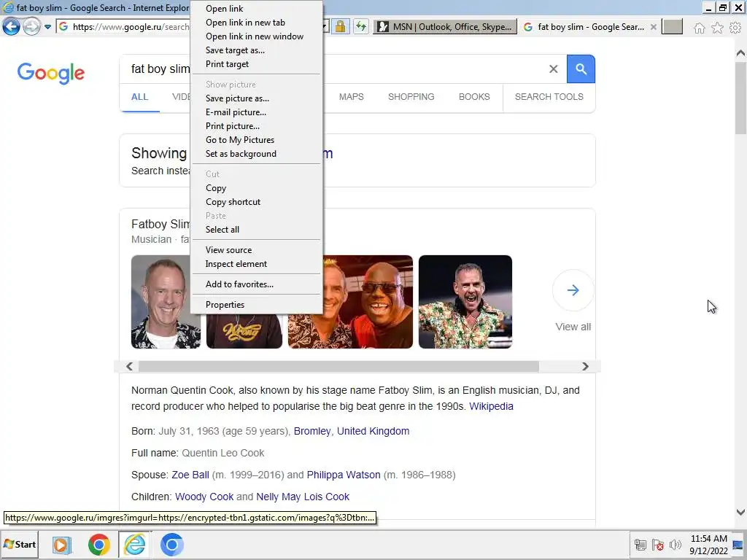Image resolution: width=747 pixels, height=560 pixels.
Task: Click the browser Forward arrow
Action: [x=32, y=27]
